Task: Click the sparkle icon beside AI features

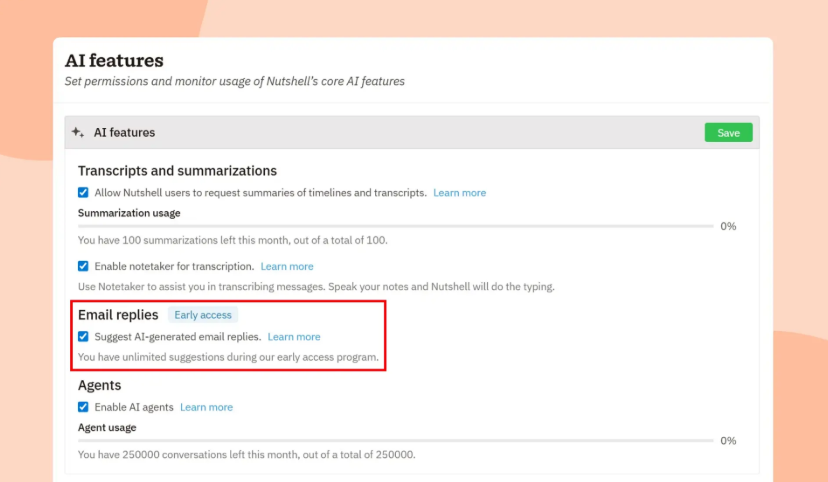Action: [78, 132]
